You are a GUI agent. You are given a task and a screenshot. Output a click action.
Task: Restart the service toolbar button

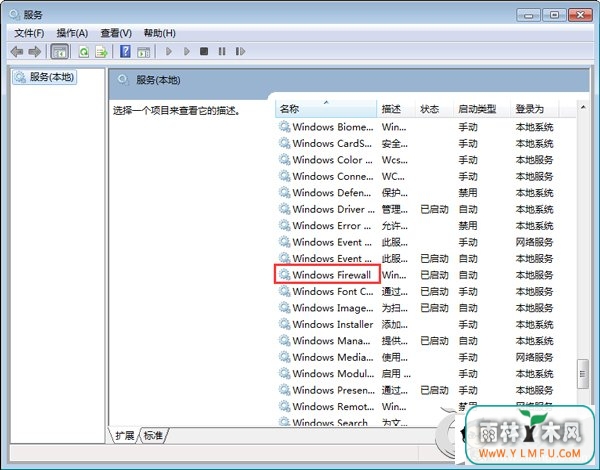[240, 51]
